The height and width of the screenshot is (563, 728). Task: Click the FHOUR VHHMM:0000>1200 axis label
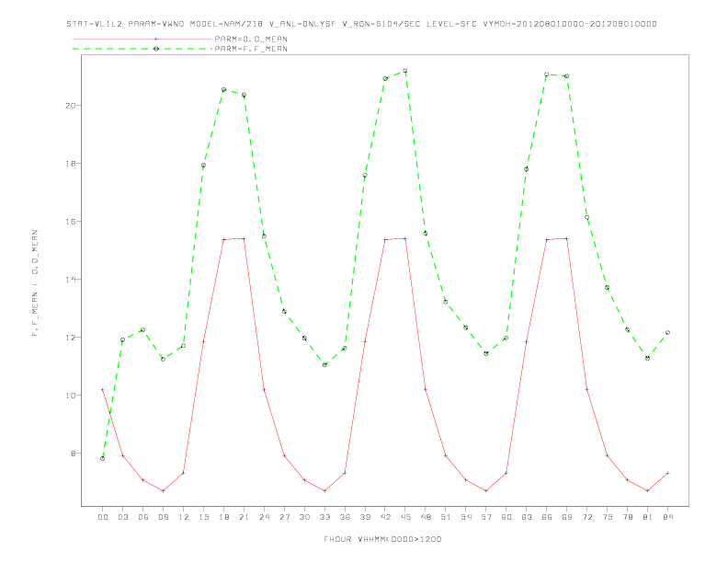382,539
